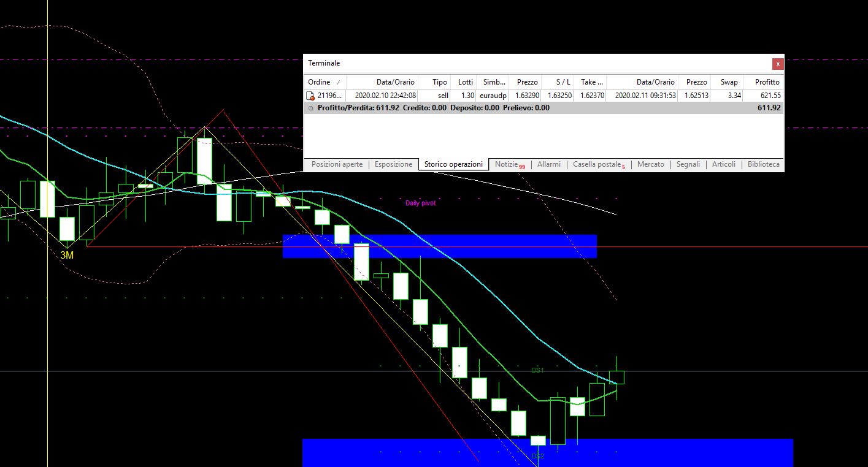Select order number 21196 cell
The image size is (868, 467).
point(331,96)
